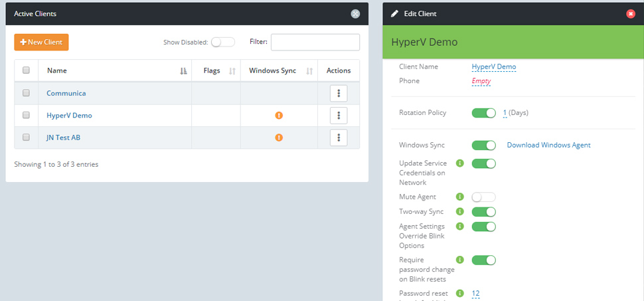The width and height of the screenshot is (644, 301).
Task: Open the Communica client link
Action: pyautogui.click(x=66, y=93)
